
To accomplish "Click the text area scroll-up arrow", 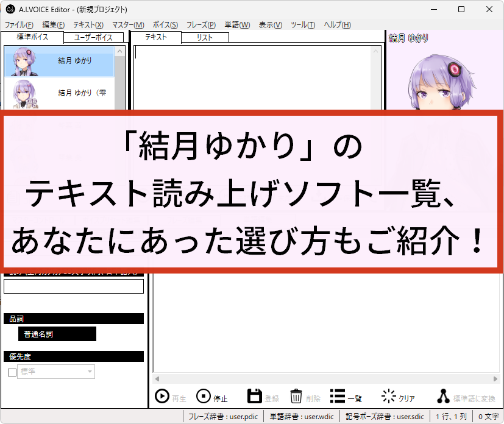I will (375, 51).
